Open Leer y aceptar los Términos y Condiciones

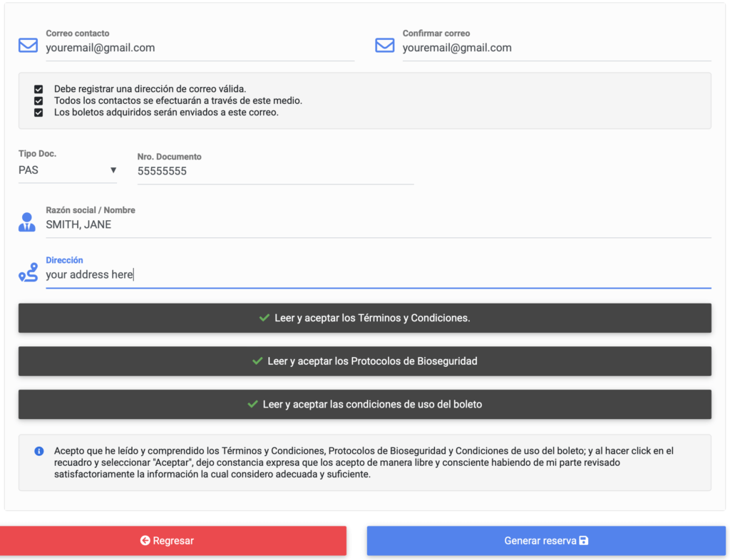[x=365, y=318]
